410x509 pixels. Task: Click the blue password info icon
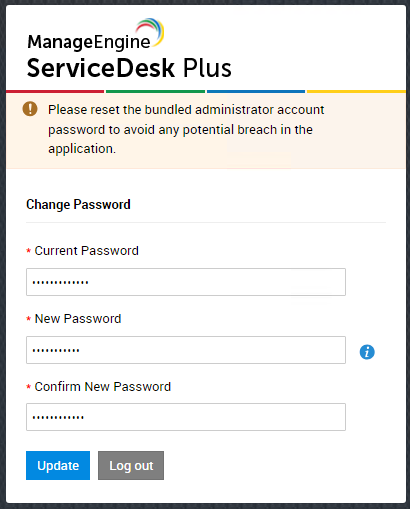367,352
